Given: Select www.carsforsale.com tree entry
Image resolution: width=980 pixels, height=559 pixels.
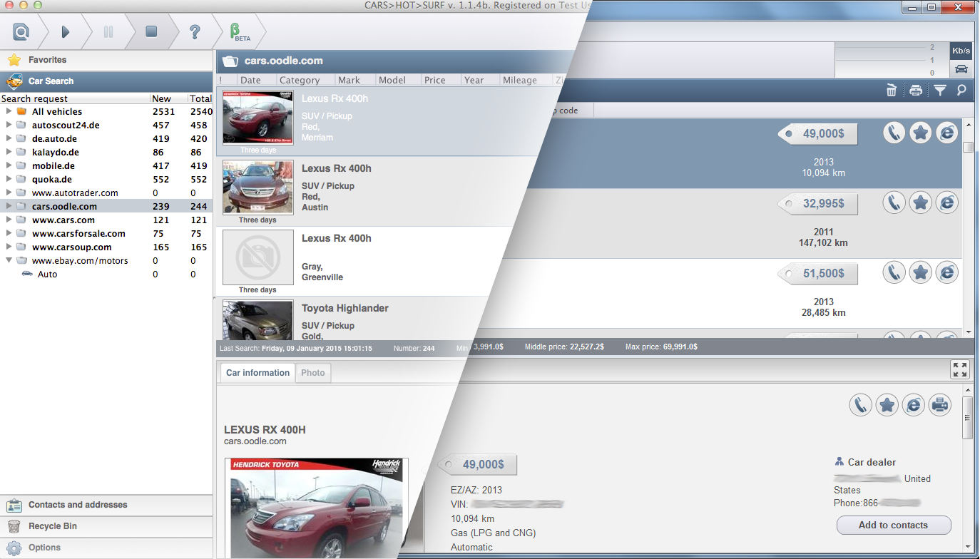Looking at the screenshot, I should pyautogui.click(x=106, y=234).
